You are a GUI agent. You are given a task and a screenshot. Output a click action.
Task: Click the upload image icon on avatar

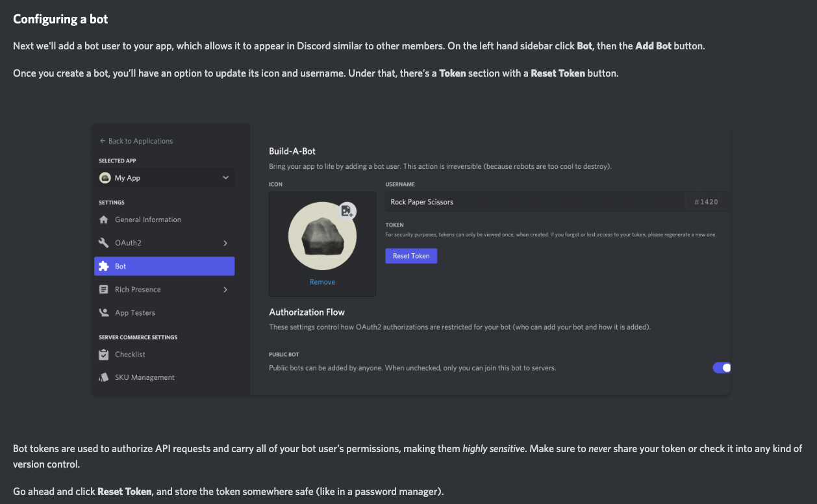[347, 210]
